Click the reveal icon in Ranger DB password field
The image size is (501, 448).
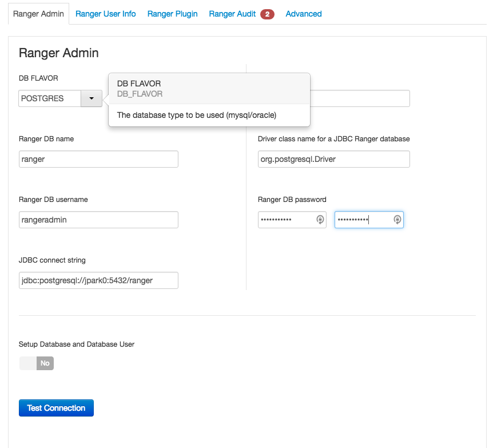[320, 219]
